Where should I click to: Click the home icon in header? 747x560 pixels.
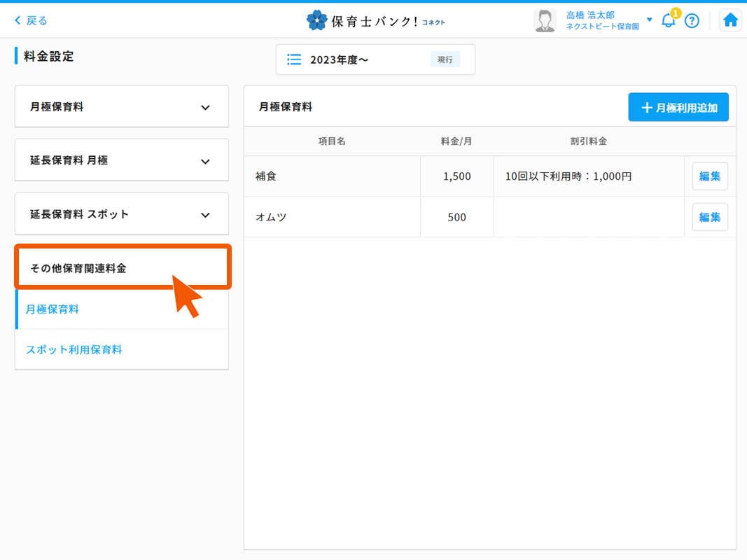[x=730, y=20]
